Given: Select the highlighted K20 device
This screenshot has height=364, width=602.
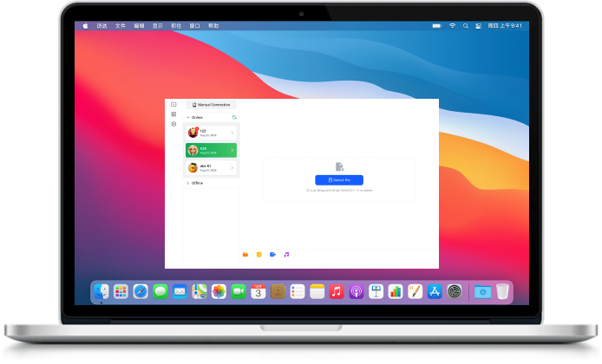Looking at the screenshot, I should [211, 150].
